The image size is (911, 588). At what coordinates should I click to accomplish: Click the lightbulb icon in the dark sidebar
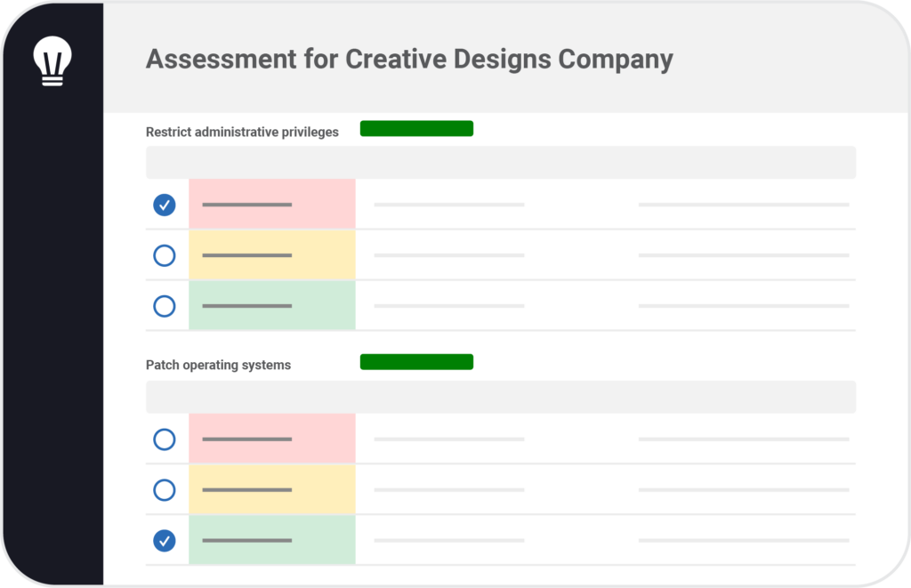52,60
